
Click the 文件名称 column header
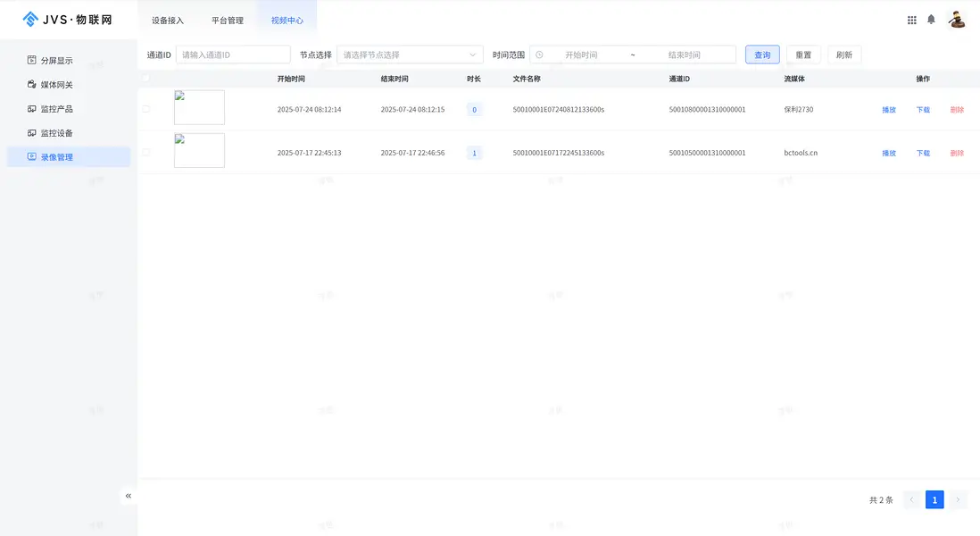pos(527,79)
